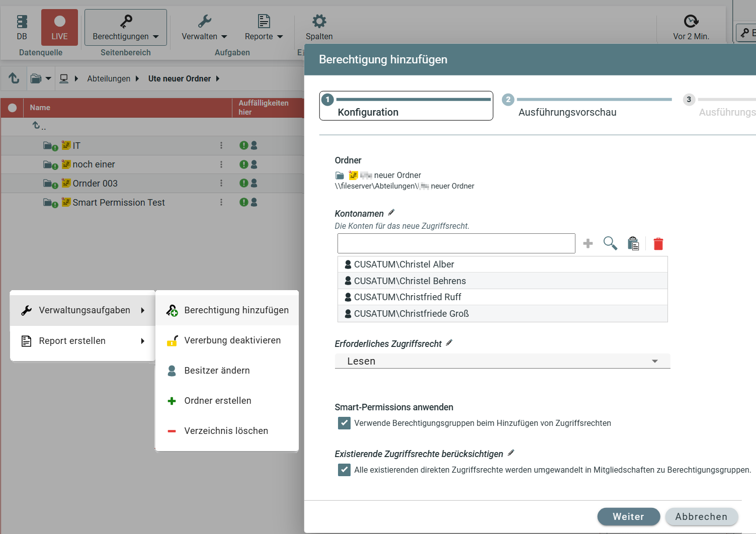Click the clipboard paste icon for accounts
The height and width of the screenshot is (534, 756).
[633, 244]
